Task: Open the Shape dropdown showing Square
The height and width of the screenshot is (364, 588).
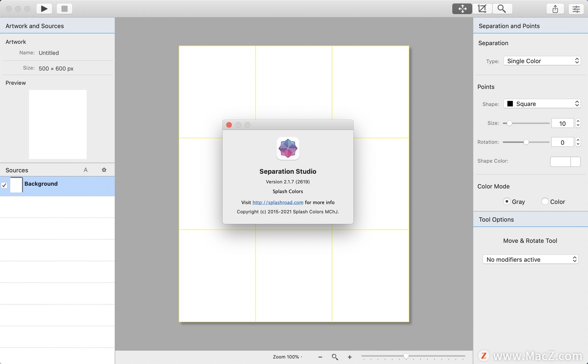Action: [x=542, y=104]
